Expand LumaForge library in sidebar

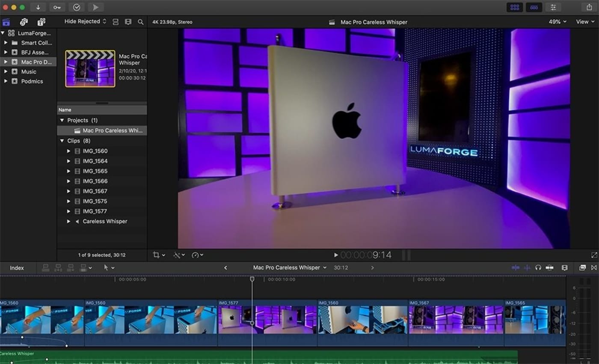3,33
